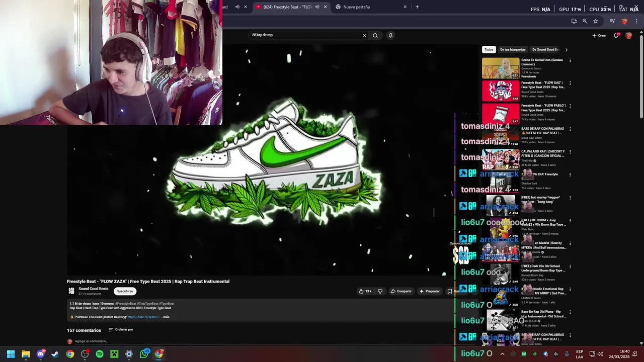Bookmark page with the star icon
The image size is (644, 362).
pos(596,21)
